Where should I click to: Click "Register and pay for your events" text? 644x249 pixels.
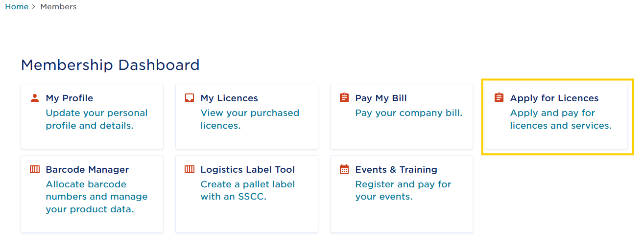click(x=403, y=191)
